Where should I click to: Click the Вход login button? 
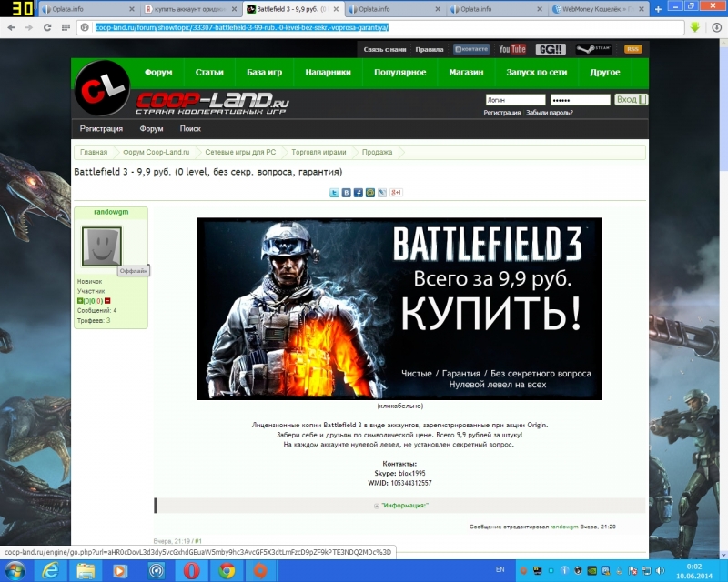[x=631, y=100]
